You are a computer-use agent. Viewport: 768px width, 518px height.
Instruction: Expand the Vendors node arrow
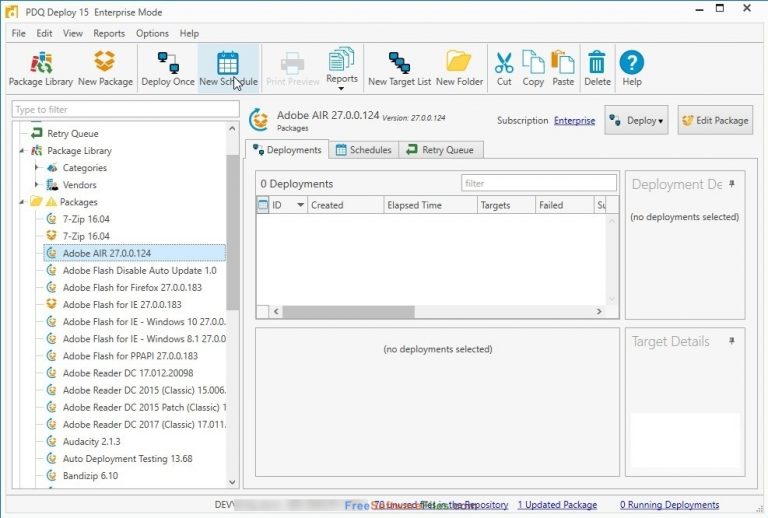[37, 185]
